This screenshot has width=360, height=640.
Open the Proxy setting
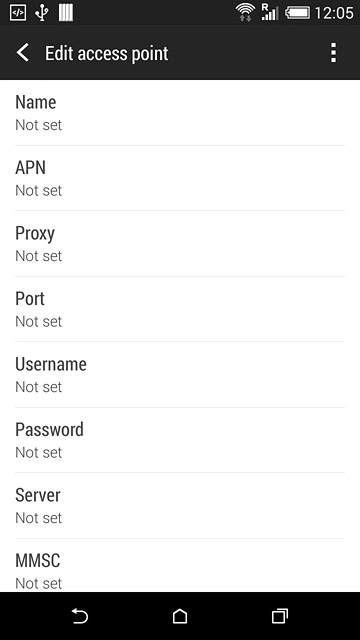(180, 244)
